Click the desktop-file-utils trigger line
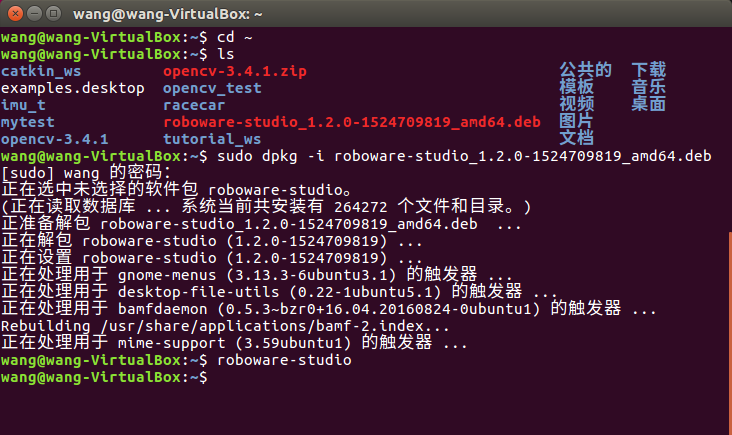The image size is (732, 435). [x=279, y=292]
